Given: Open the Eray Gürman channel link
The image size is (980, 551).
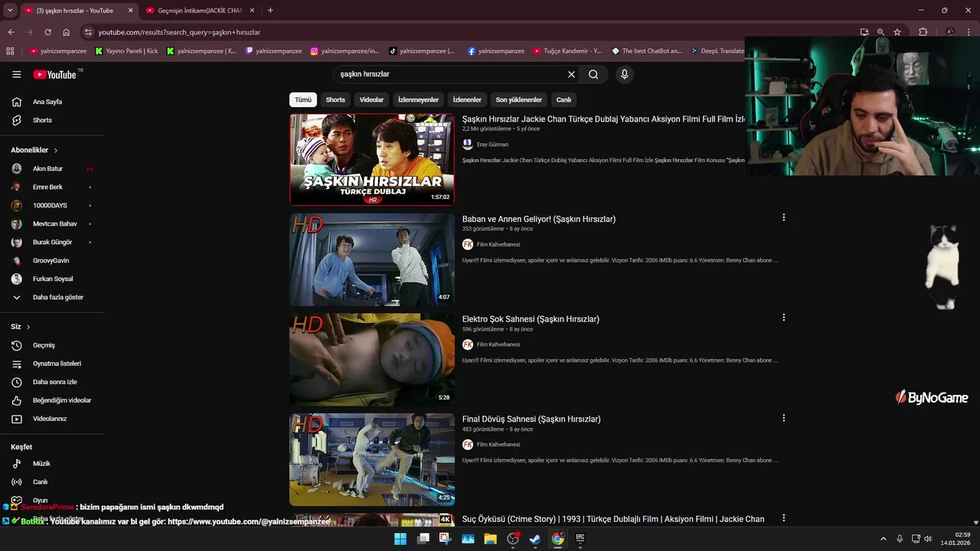Looking at the screenshot, I should tap(492, 144).
